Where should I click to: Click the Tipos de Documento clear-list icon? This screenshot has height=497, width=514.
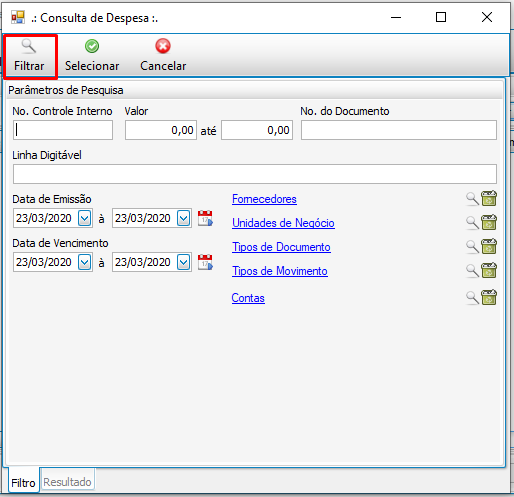[489, 246]
